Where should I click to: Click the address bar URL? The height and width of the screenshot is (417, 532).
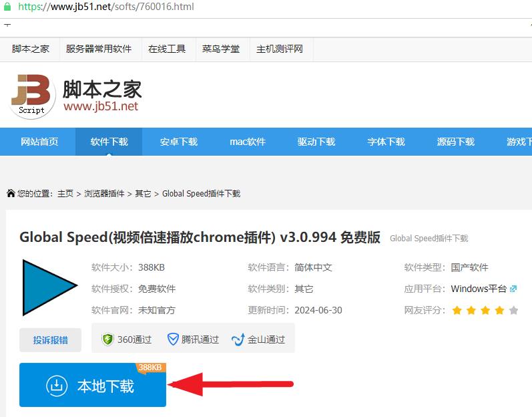tap(106, 7)
